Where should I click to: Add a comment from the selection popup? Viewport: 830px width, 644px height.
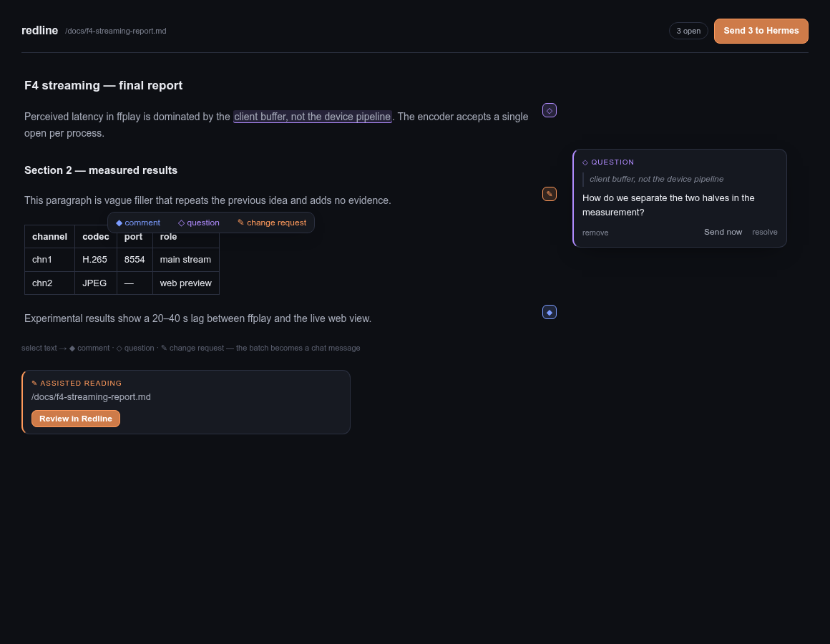coord(137,223)
